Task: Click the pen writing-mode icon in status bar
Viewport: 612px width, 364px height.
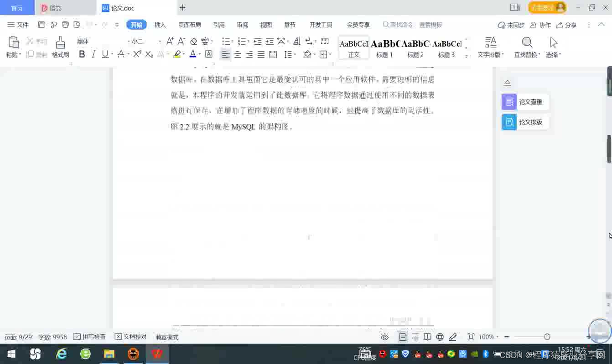Action: tap(452, 337)
